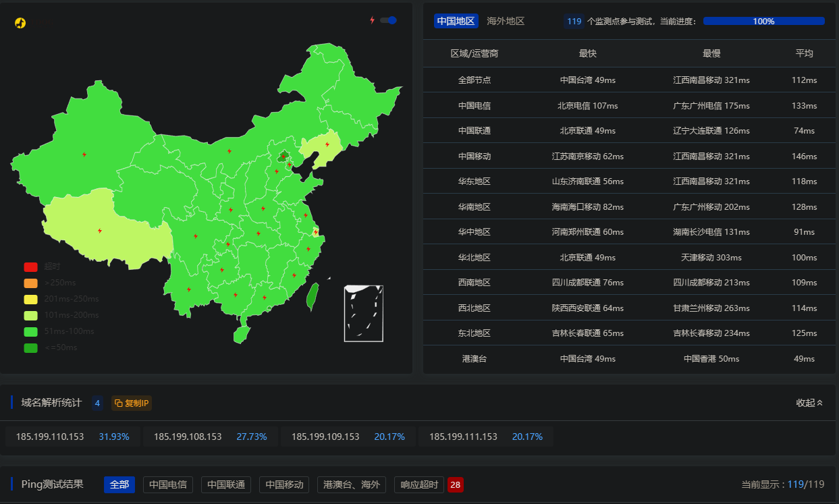Click the lightning marker on Beijing

pos(284,155)
